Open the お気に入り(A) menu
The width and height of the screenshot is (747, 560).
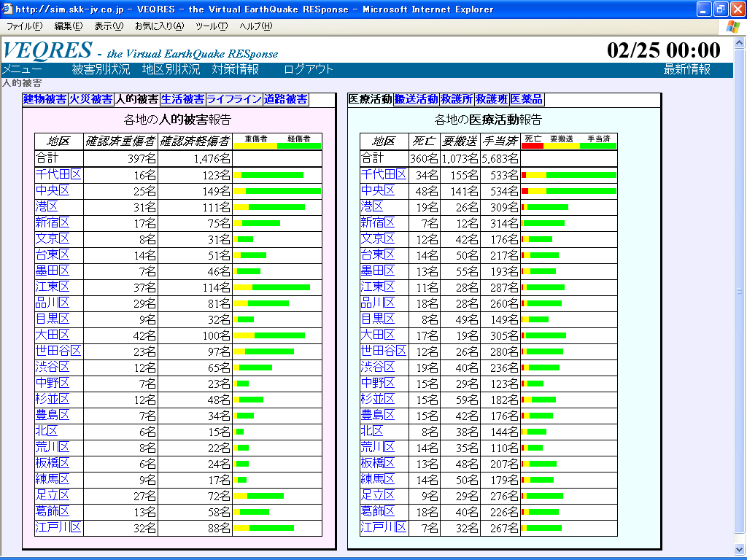tap(159, 26)
